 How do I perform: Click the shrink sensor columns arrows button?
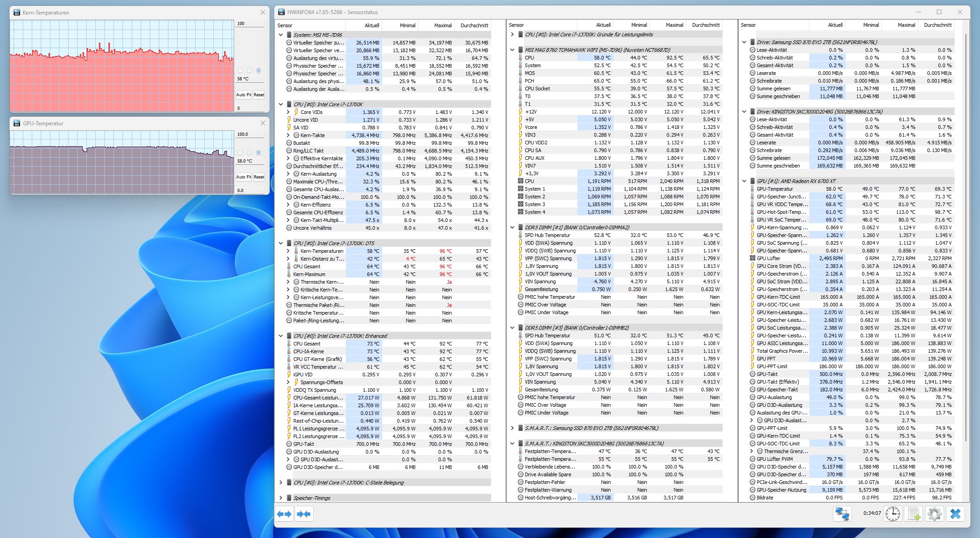tap(304, 514)
